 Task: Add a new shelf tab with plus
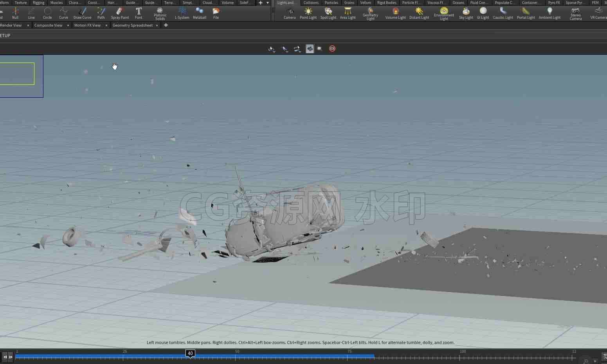click(260, 3)
